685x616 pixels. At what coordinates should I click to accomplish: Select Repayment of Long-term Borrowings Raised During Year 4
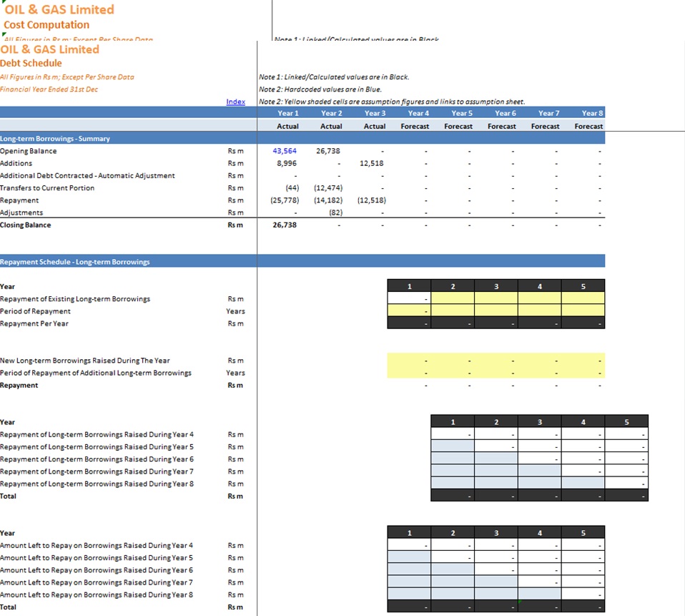tap(97, 434)
